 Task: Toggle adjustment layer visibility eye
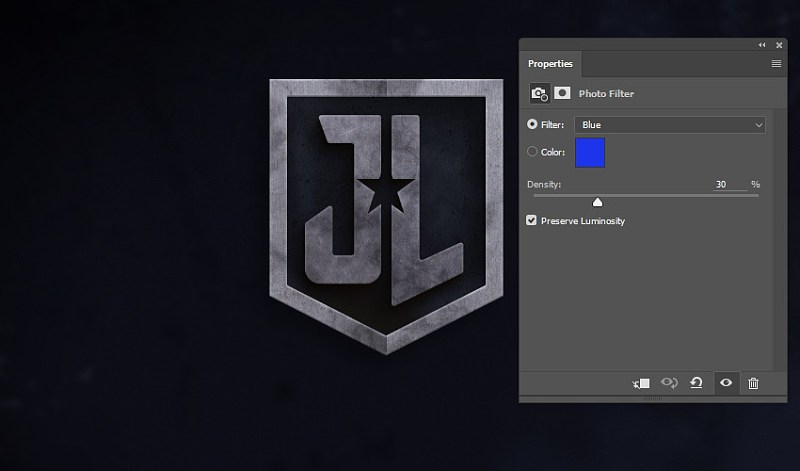[726, 383]
